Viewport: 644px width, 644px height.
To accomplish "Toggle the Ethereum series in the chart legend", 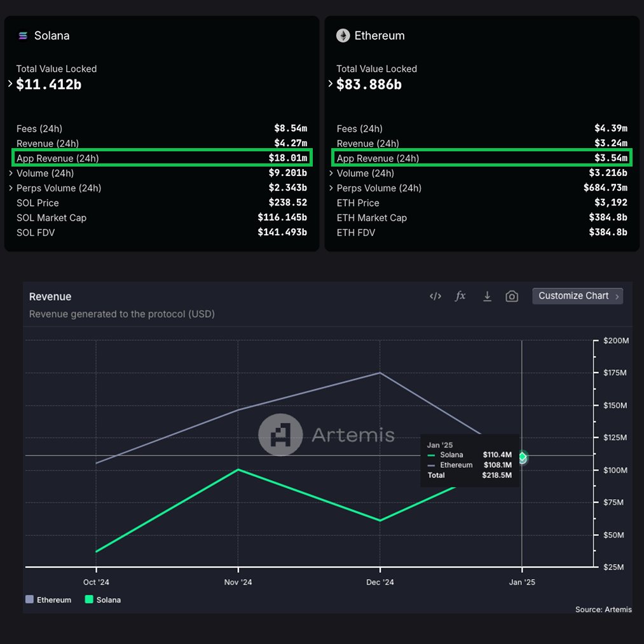I will tap(48, 599).
